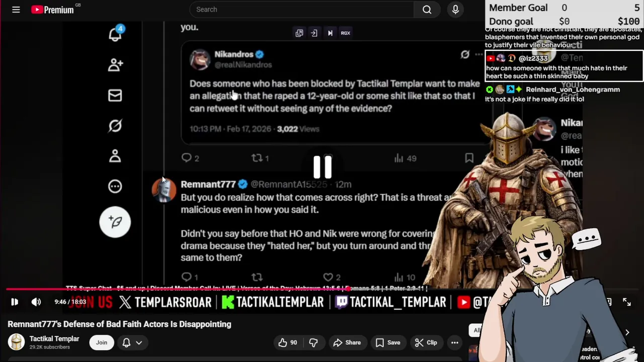Click the large pause overlay in video

tap(323, 166)
